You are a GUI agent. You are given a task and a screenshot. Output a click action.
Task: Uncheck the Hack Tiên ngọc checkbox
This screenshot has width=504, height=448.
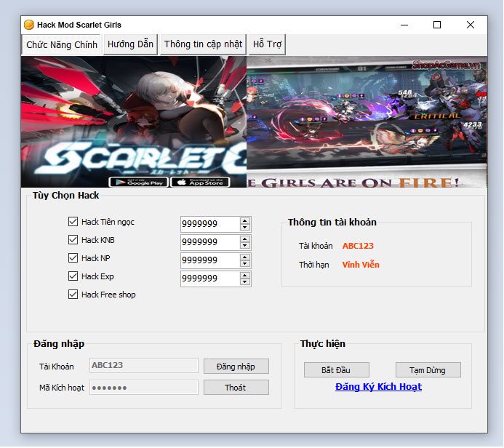point(73,221)
